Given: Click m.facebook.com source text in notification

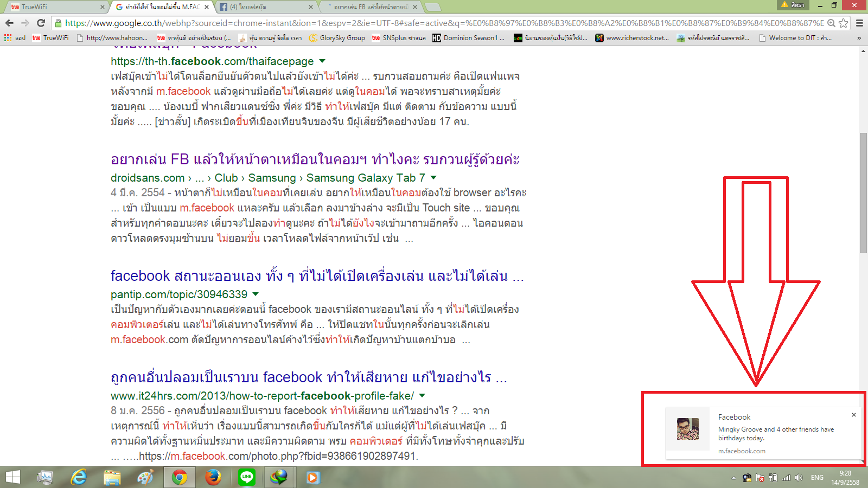Looking at the screenshot, I should 742,451.
